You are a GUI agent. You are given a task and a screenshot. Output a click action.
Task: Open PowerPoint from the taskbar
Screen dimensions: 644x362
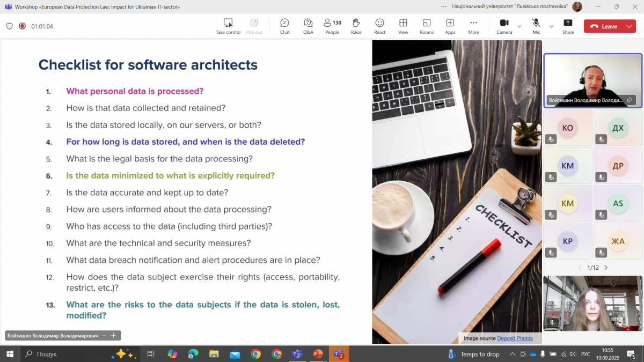point(318,354)
